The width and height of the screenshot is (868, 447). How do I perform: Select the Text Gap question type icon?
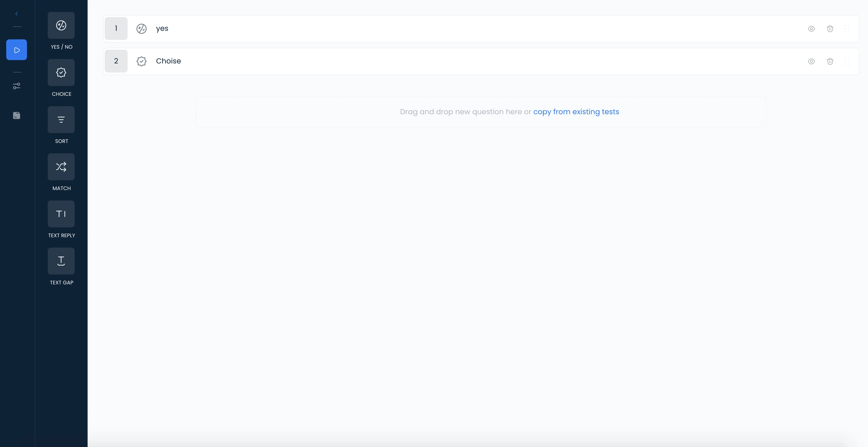pos(61,261)
